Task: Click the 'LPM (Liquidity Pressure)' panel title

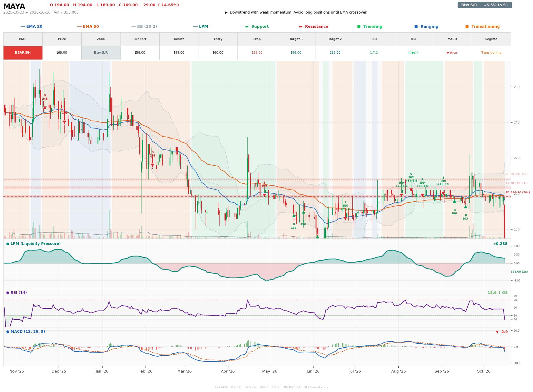Action: (34, 244)
